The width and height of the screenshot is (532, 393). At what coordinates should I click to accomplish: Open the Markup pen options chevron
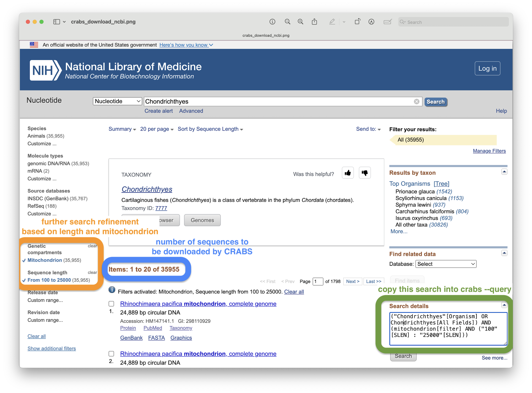pos(344,22)
